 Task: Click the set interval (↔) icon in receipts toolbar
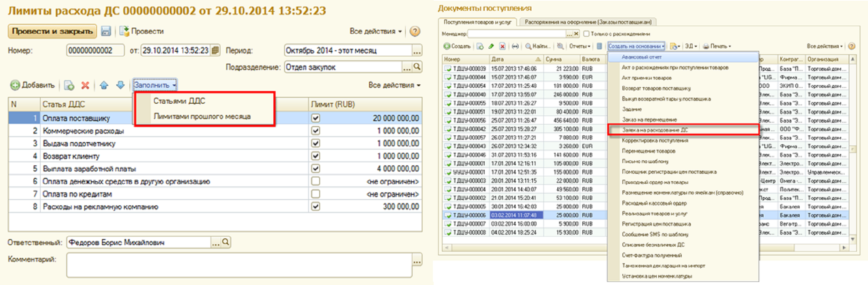[515, 46]
